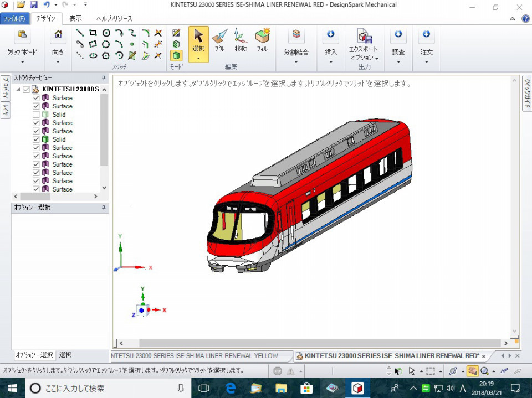Collapse the KINTETSU 23000 tree node
This screenshot has height=398, width=532.
(18, 90)
